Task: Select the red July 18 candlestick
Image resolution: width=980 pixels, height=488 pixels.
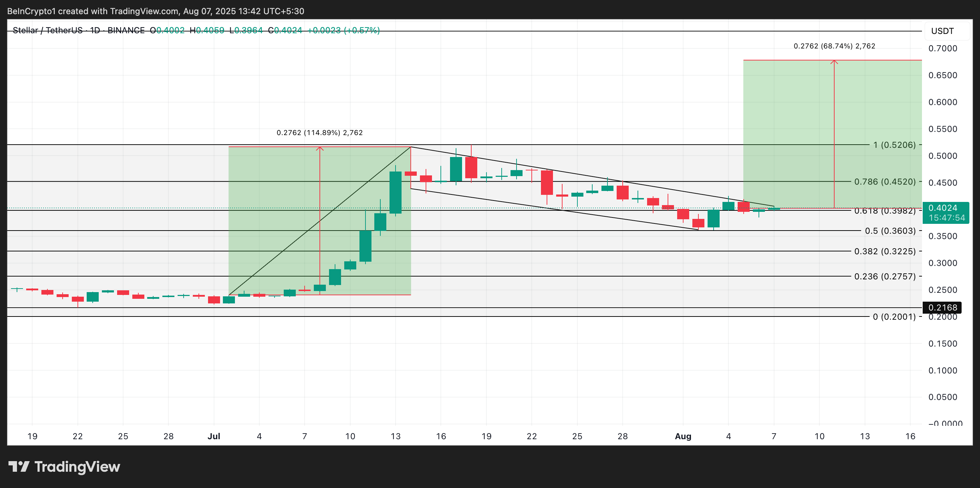Action: (x=471, y=167)
